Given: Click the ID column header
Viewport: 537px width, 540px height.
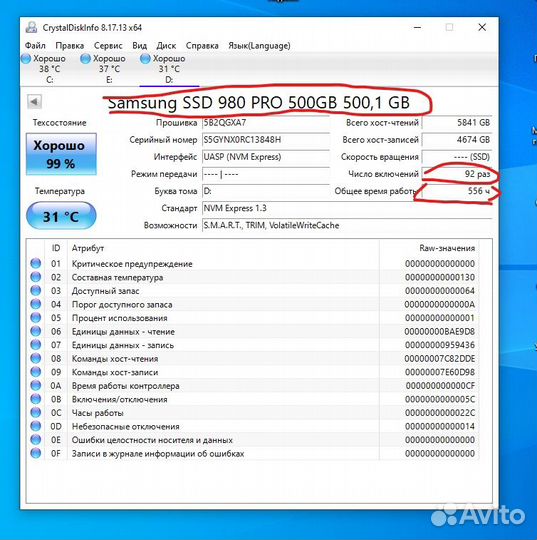Looking at the screenshot, I should click(56, 248).
